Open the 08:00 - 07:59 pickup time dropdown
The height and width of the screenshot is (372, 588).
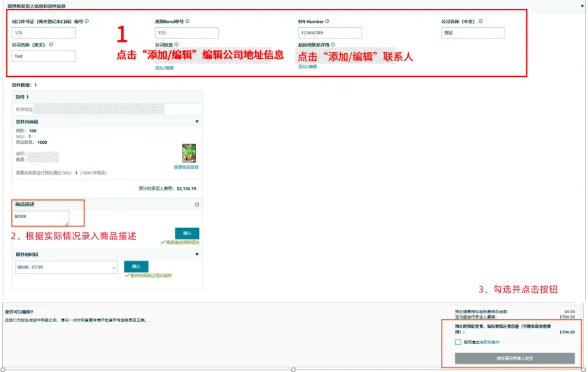pos(66,267)
